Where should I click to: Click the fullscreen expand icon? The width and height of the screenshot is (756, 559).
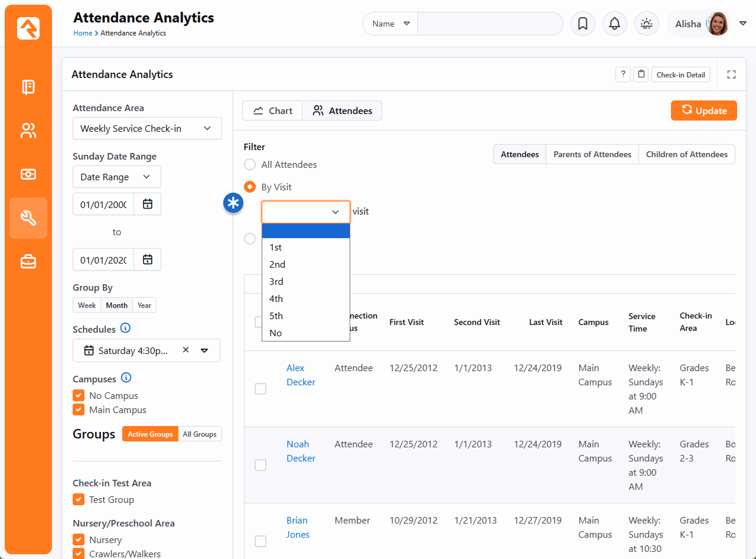(x=731, y=74)
